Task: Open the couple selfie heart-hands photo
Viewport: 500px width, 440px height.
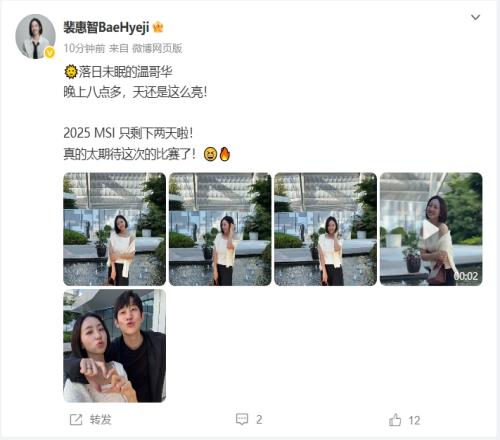Action: click(114, 346)
